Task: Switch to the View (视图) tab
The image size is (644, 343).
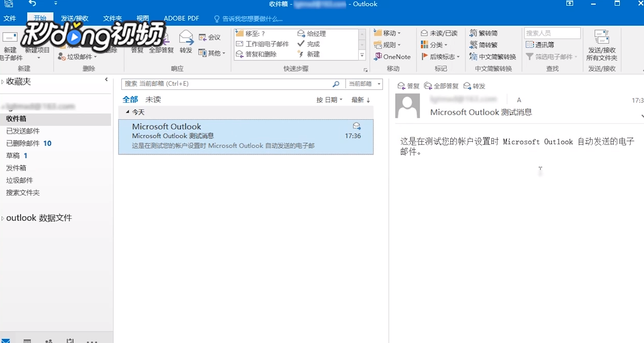Action: click(x=143, y=18)
